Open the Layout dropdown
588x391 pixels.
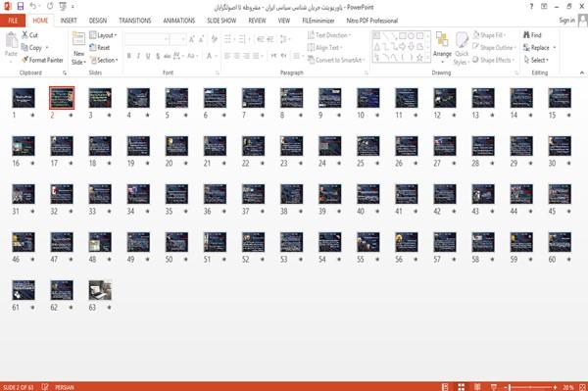103,35
